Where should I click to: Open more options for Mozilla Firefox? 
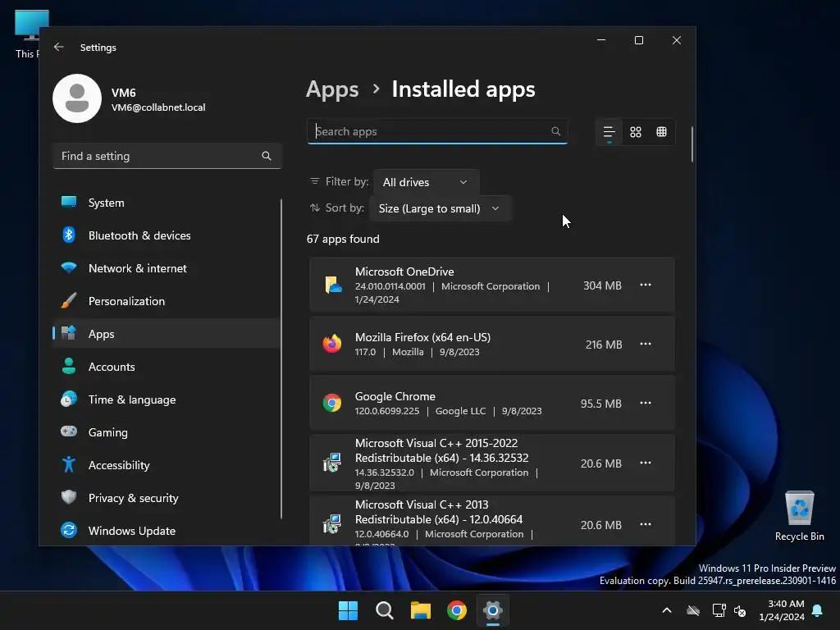pos(646,344)
